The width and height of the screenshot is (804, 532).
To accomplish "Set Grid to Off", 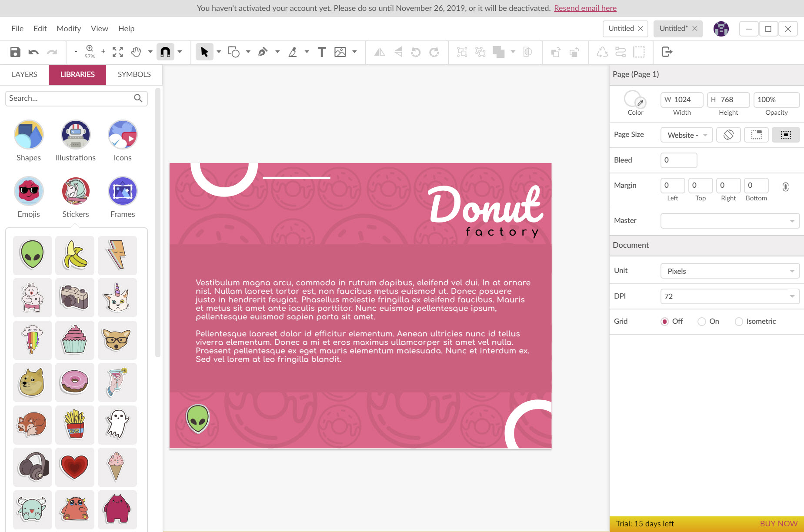I will pyautogui.click(x=664, y=322).
